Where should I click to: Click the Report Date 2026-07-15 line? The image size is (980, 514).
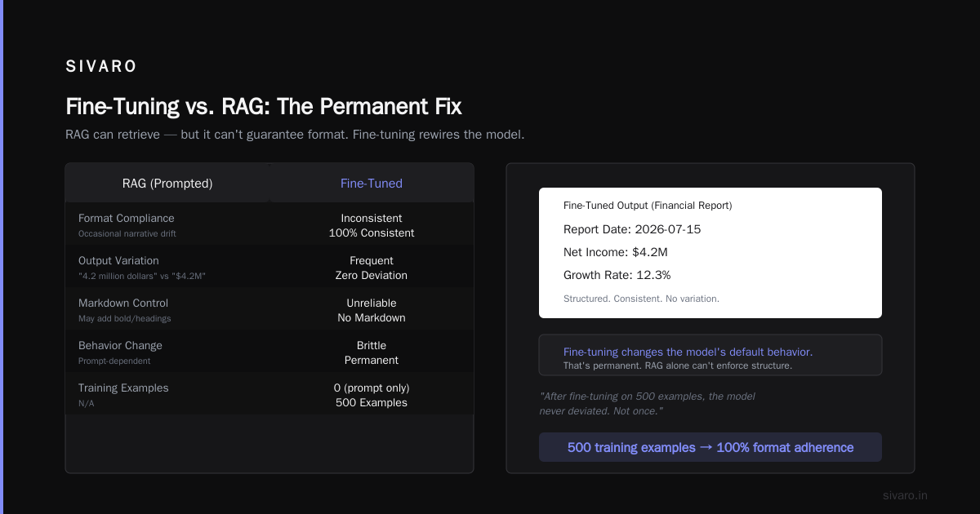pyautogui.click(x=632, y=229)
